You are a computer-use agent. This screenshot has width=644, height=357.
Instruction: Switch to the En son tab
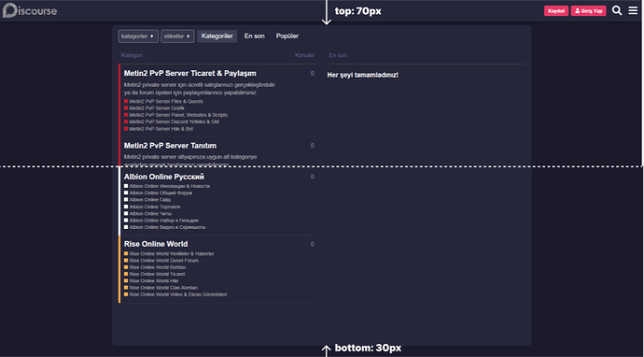coord(254,36)
